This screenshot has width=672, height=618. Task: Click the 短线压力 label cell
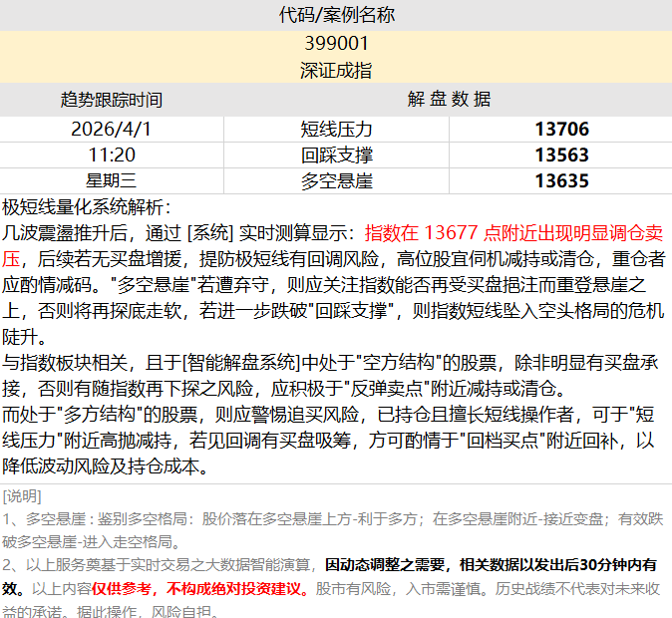(x=336, y=129)
